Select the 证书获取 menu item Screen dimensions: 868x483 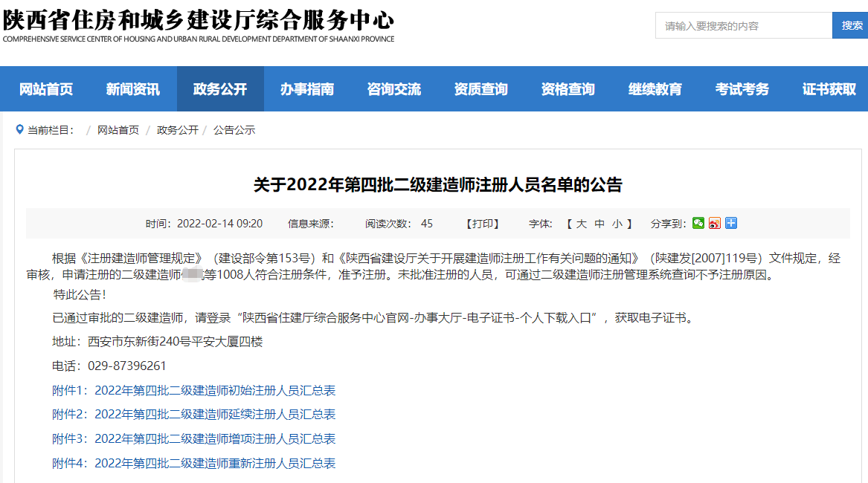click(x=829, y=88)
